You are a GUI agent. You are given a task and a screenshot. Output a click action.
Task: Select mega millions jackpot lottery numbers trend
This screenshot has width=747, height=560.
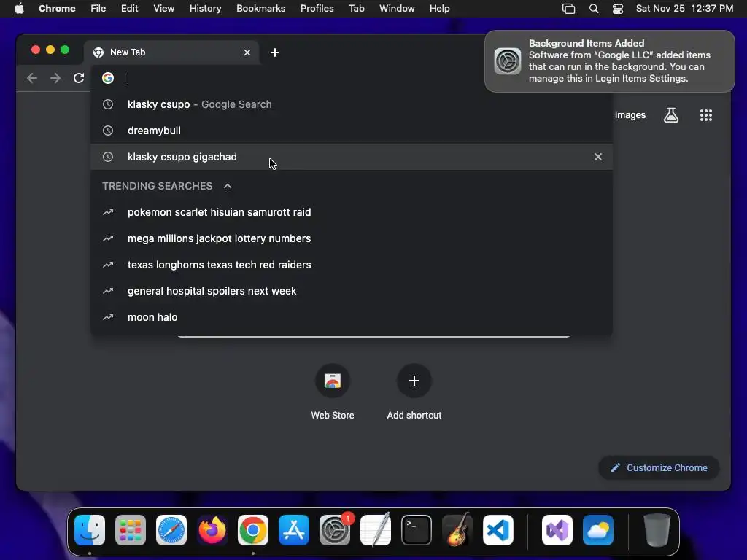coord(352,238)
